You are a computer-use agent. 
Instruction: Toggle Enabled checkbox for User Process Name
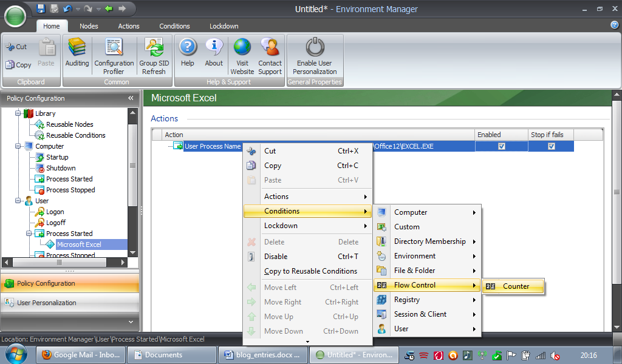coord(501,146)
